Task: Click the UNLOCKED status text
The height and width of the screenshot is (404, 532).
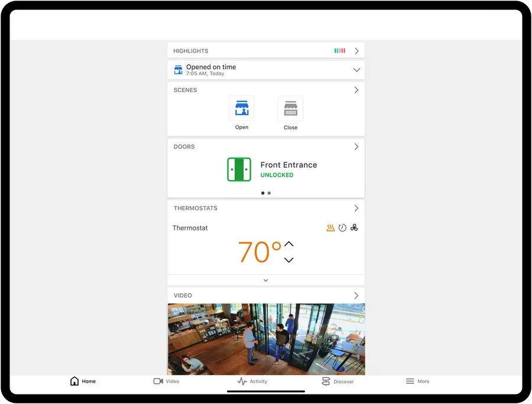Action: click(x=277, y=175)
